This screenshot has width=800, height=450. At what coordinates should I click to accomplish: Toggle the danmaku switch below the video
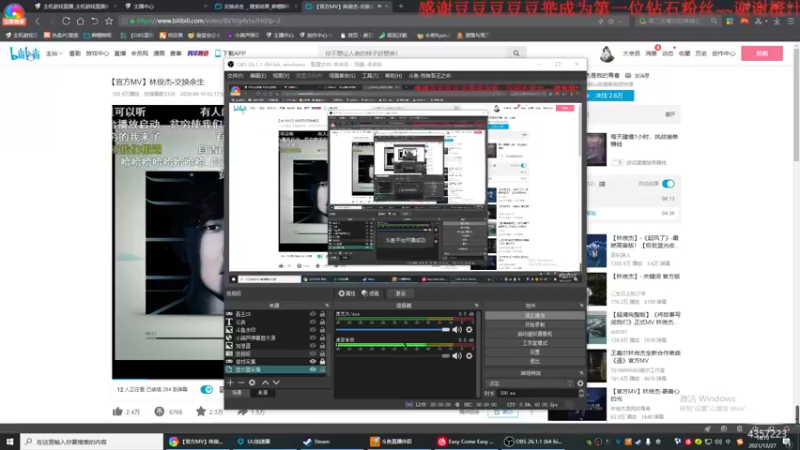(207, 389)
